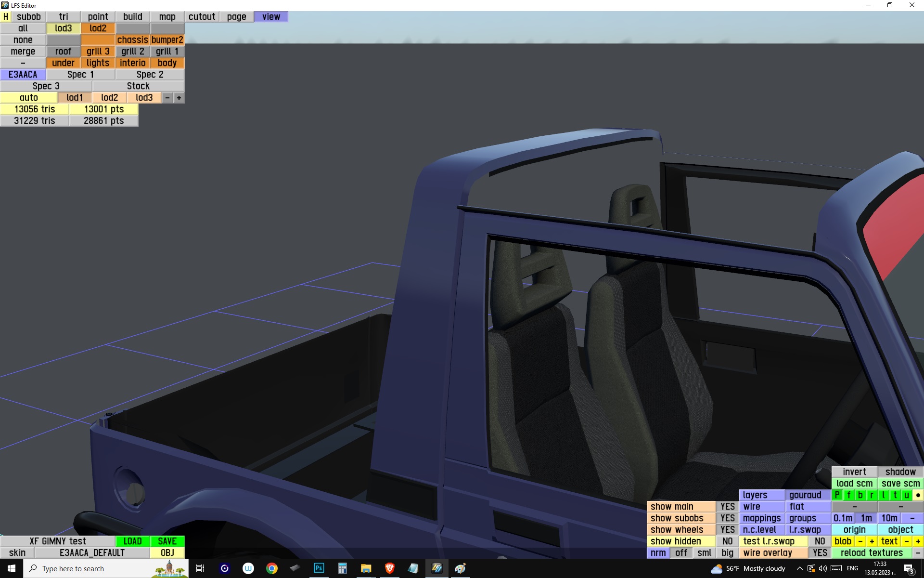Click the Calculator icon in the taskbar
The image size is (924, 578).
coord(342,568)
